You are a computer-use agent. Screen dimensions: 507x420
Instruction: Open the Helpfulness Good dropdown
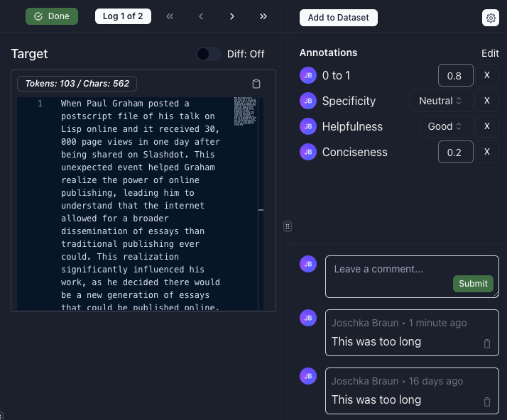[x=445, y=126]
